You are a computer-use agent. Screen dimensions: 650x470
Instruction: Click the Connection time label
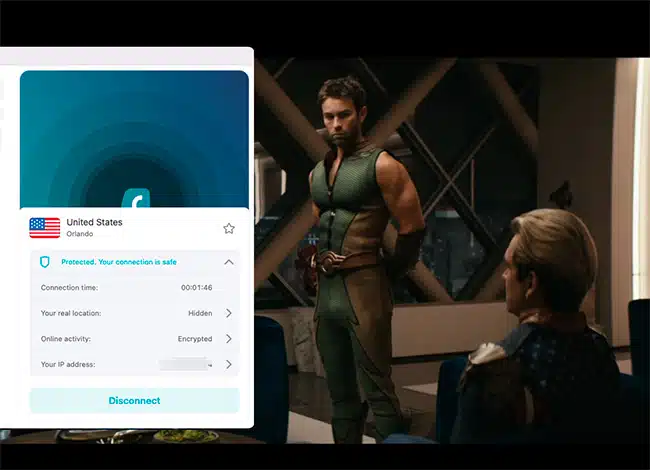point(69,287)
